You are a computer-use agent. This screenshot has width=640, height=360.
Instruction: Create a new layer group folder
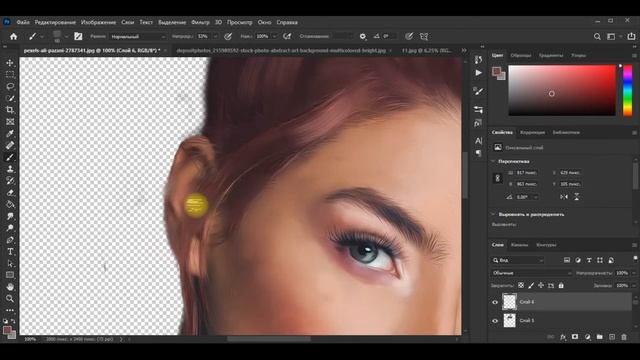[x=599, y=337]
